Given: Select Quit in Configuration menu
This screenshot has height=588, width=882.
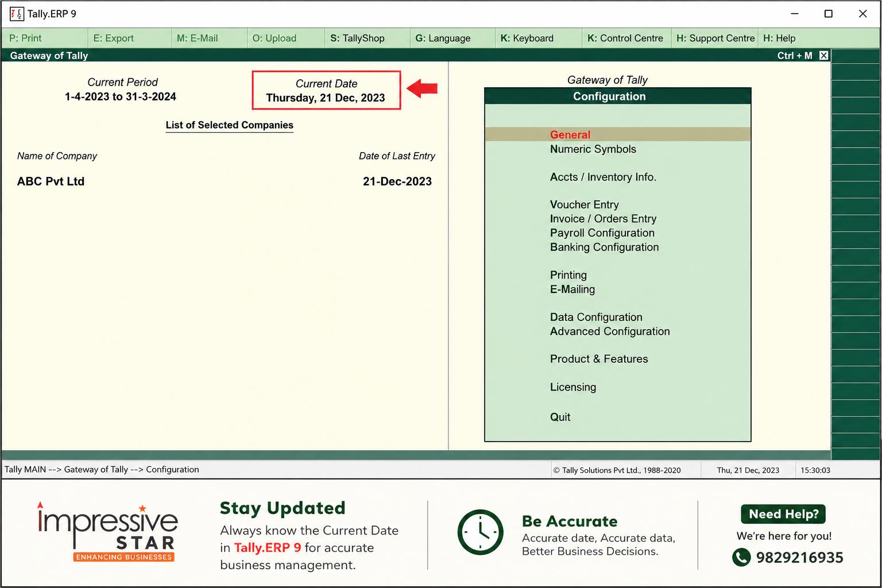Looking at the screenshot, I should tap(560, 417).
